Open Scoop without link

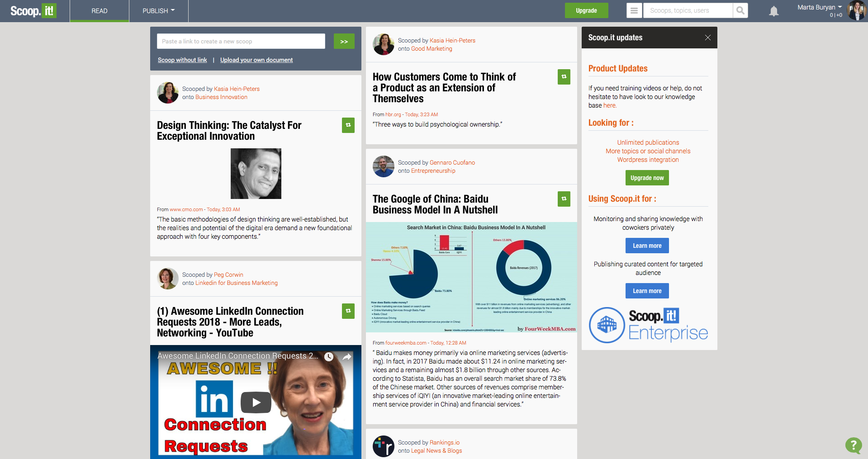(182, 60)
